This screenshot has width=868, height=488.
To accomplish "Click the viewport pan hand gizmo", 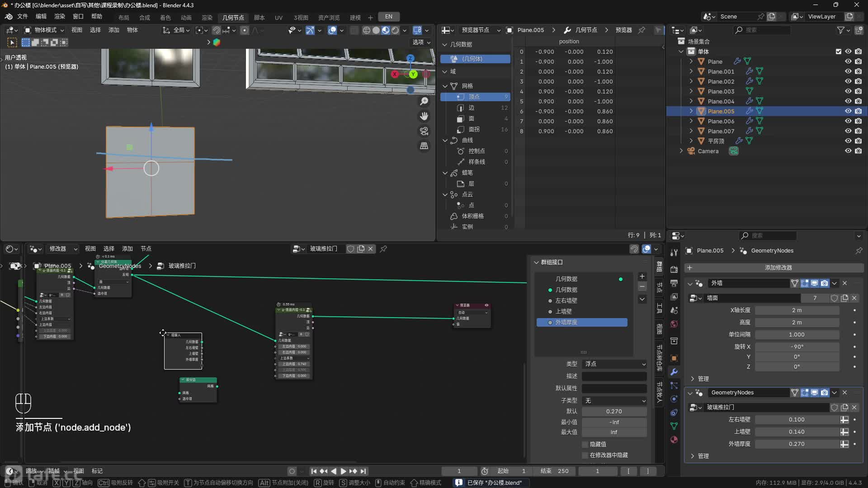I will tap(424, 116).
